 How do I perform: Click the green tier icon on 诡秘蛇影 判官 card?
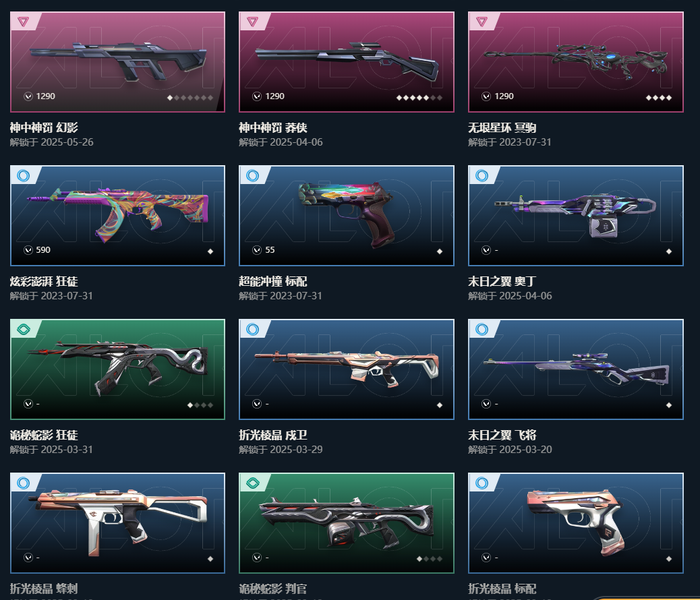(253, 483)
